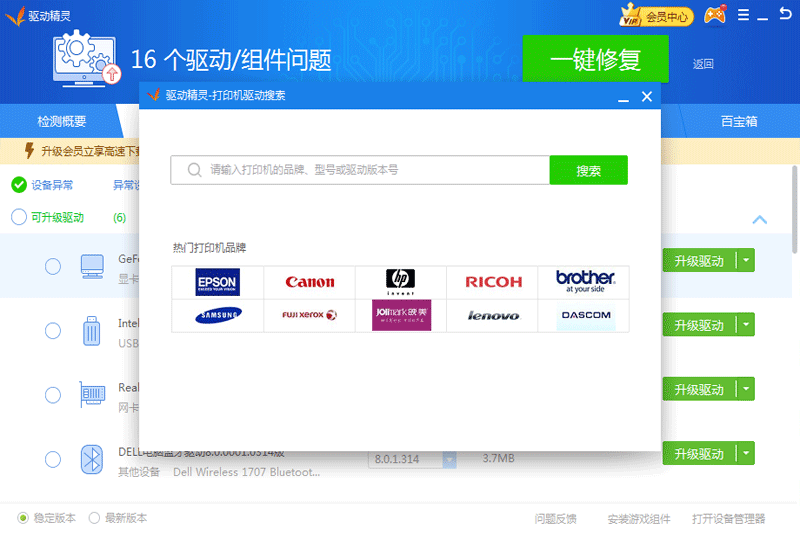
Task: Check the Intel USB row circle
Action: (53, 331)
